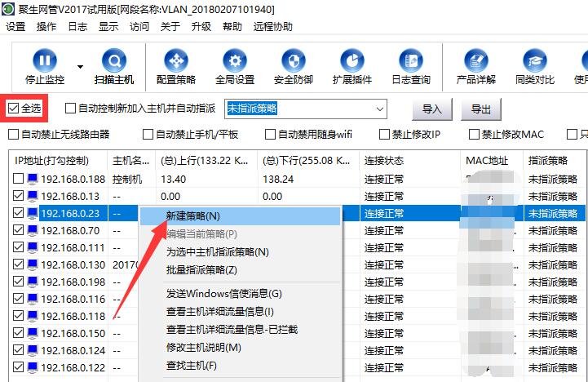Sort by IP地址(打勾控制) column header
This screenshot has height=382, width=588.
coord(58,161)
